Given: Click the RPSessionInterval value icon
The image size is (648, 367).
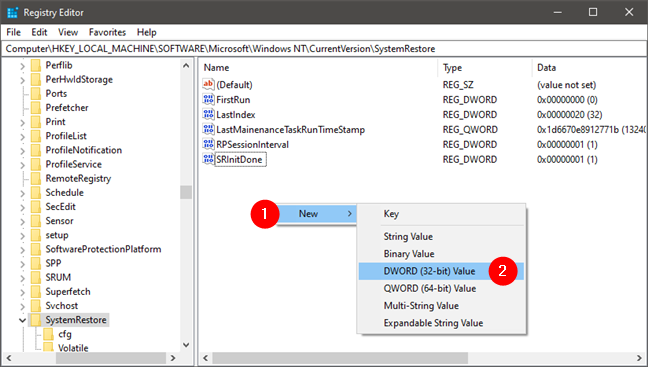Looking at the screenshot, I should (x=208, y=144).
